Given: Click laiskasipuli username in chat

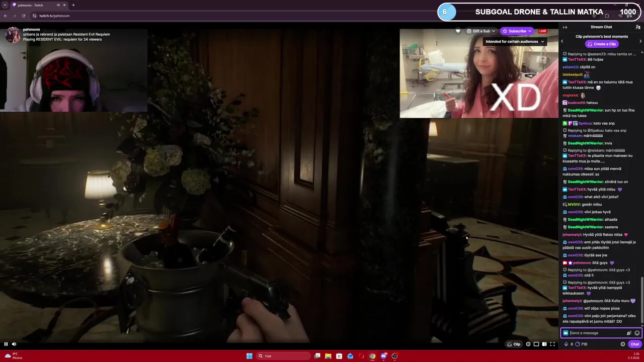Looking at the screenshot, I should pos(573,74).
